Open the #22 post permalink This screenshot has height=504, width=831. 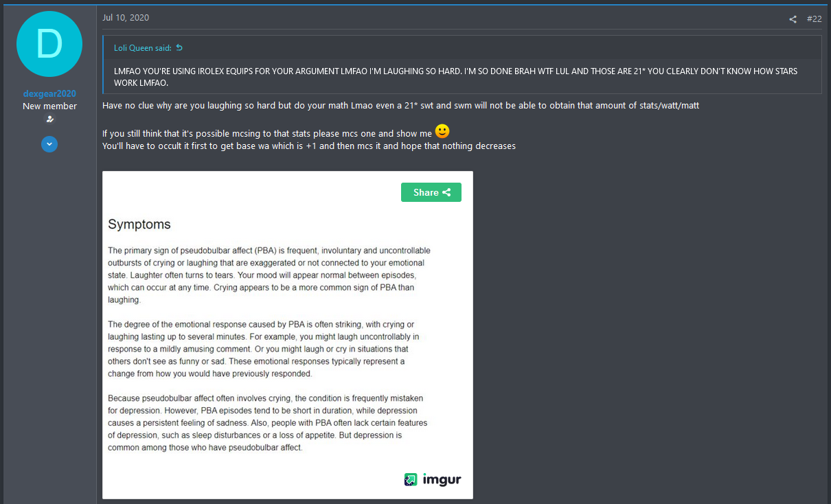coord(814,19)
